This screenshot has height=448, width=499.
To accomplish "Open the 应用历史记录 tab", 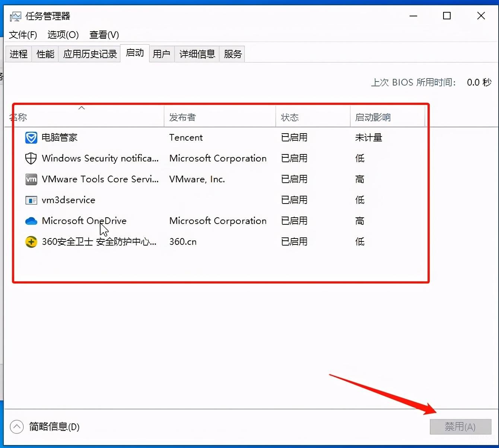I will [90, 54].
